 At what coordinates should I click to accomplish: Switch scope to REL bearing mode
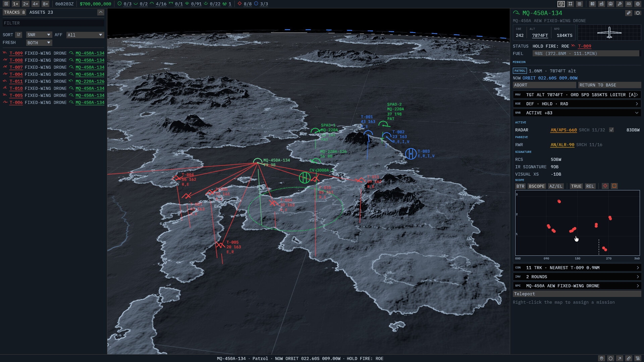pyautogui.click(x=590, y=186)
